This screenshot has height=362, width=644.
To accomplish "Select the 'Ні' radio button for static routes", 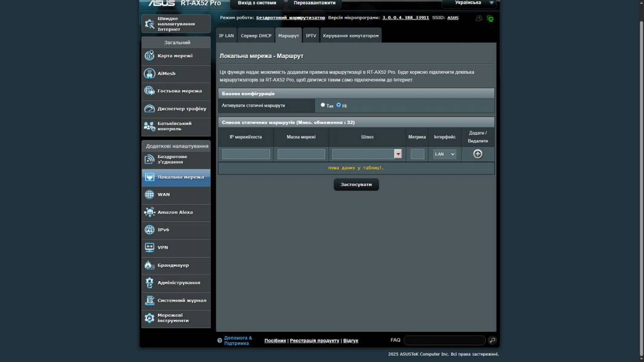I will [x=339, y=105].
